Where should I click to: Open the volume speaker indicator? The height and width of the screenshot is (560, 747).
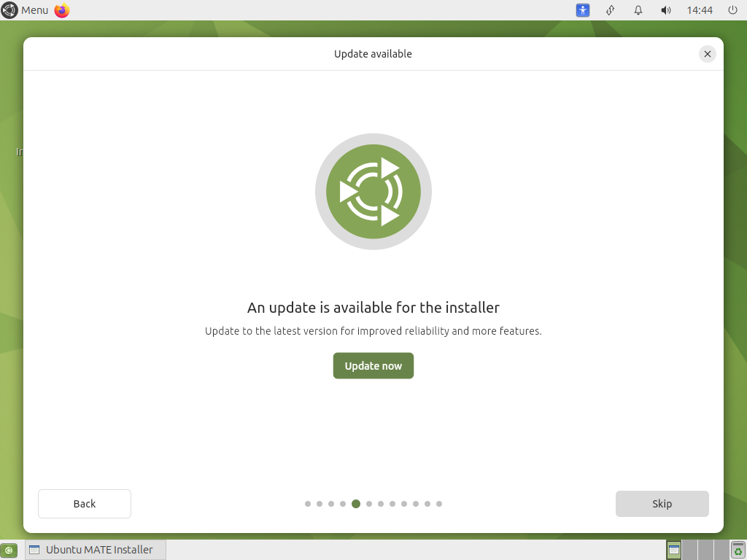(x=666, y=10)
